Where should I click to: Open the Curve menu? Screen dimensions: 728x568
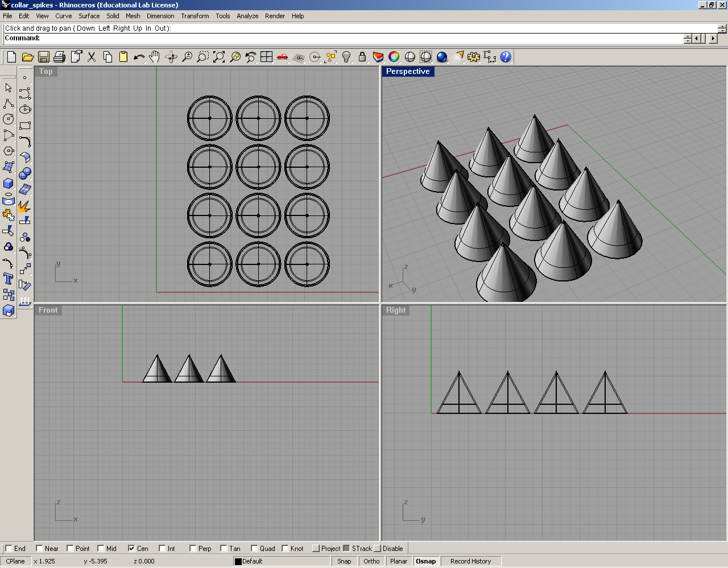coord(63,16)
